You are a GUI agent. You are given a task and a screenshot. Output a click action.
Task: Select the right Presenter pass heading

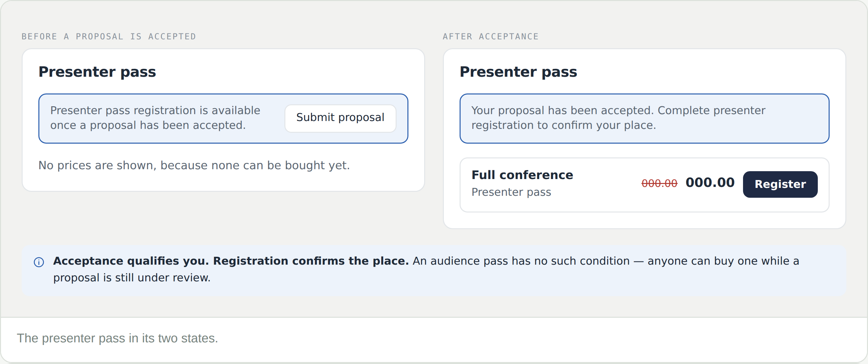518,72
